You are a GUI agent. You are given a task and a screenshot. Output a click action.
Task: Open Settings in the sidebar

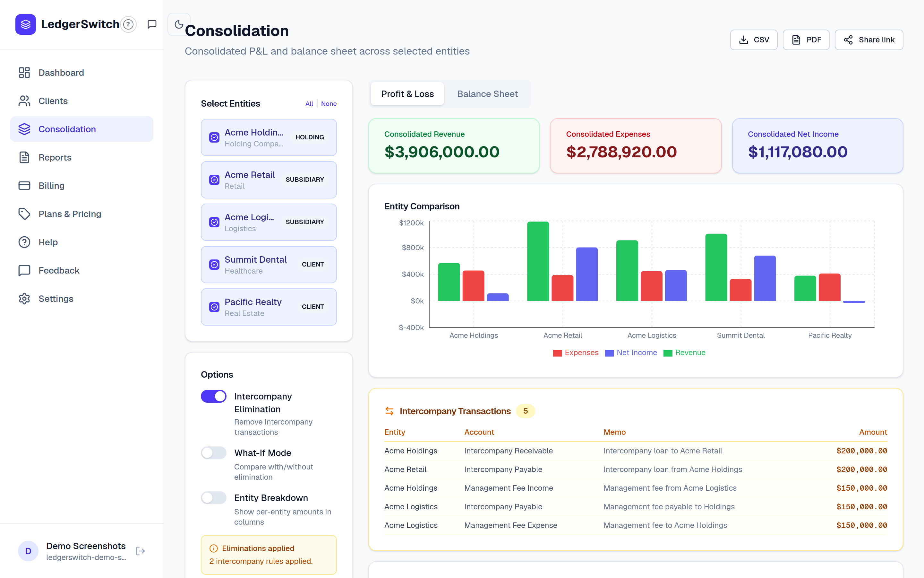coord(82,299)
